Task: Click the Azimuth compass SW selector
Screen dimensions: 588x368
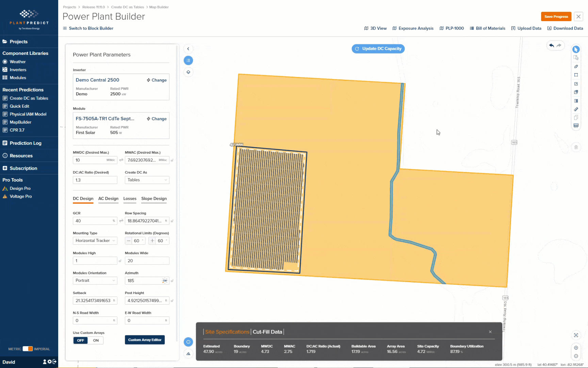Action: 165,281
